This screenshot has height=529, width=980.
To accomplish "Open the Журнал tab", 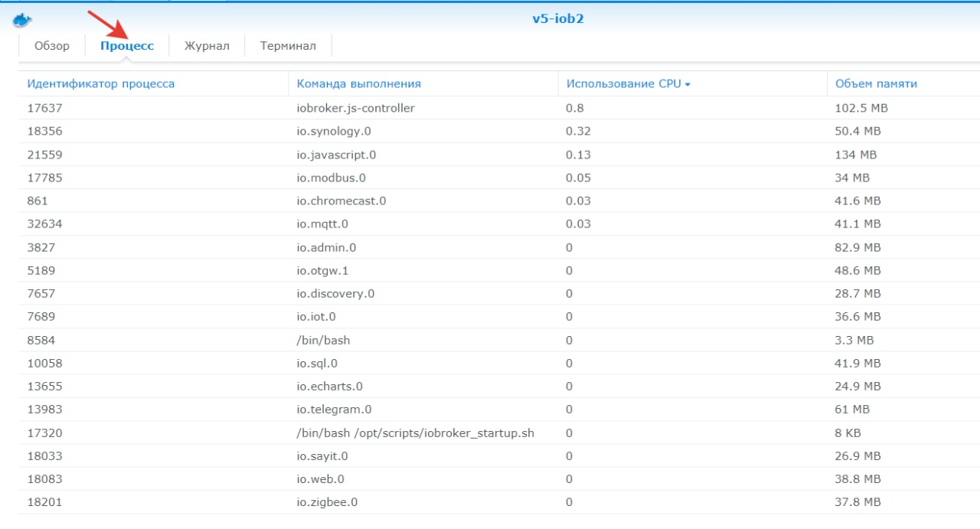I will [x=207, y=46].
